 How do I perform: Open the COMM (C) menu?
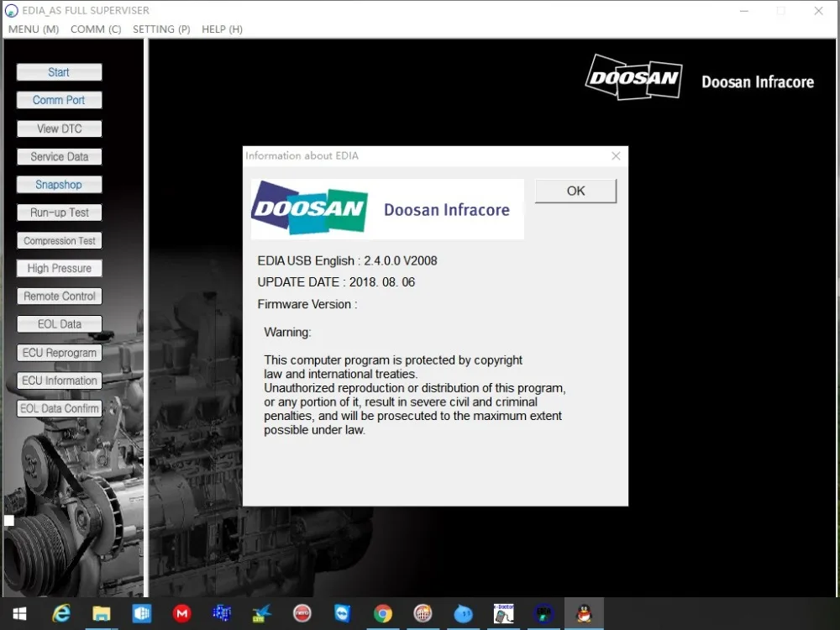click(x=96, y=29)
